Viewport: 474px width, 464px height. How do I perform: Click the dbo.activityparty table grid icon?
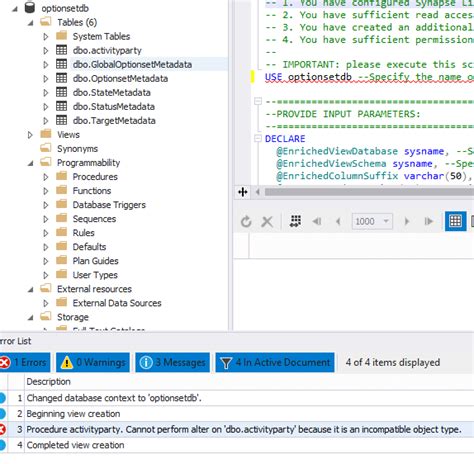coord(61,50)
